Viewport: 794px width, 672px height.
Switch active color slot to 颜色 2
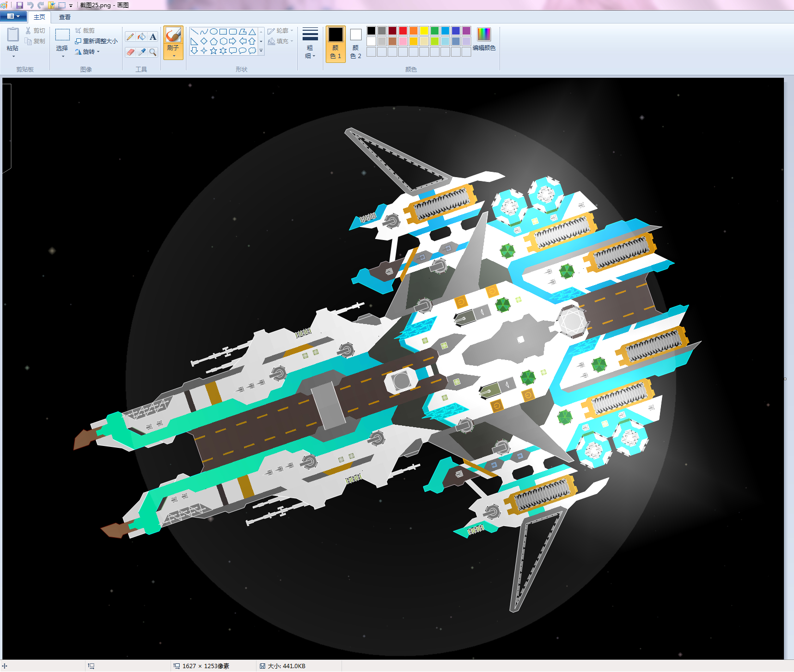[356, 44]
